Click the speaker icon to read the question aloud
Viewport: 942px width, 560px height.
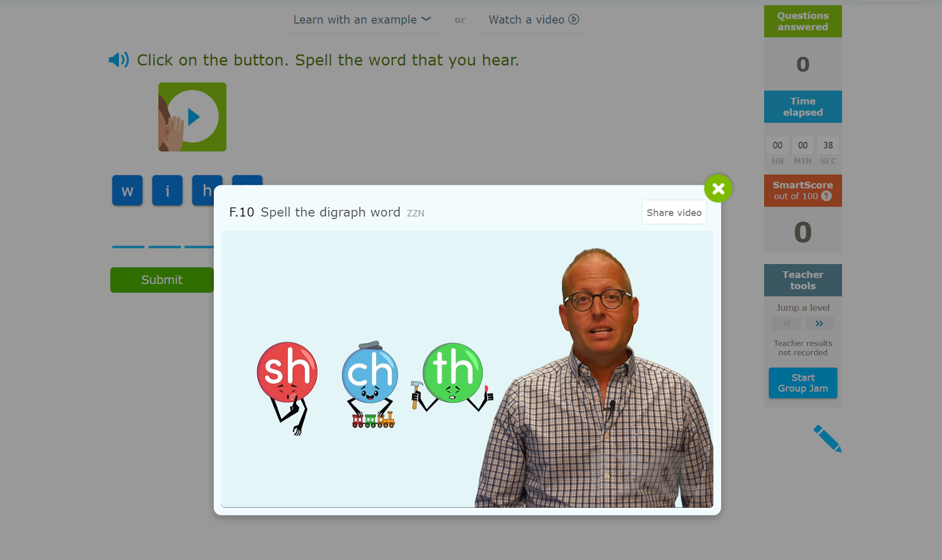tap(119, 59)
